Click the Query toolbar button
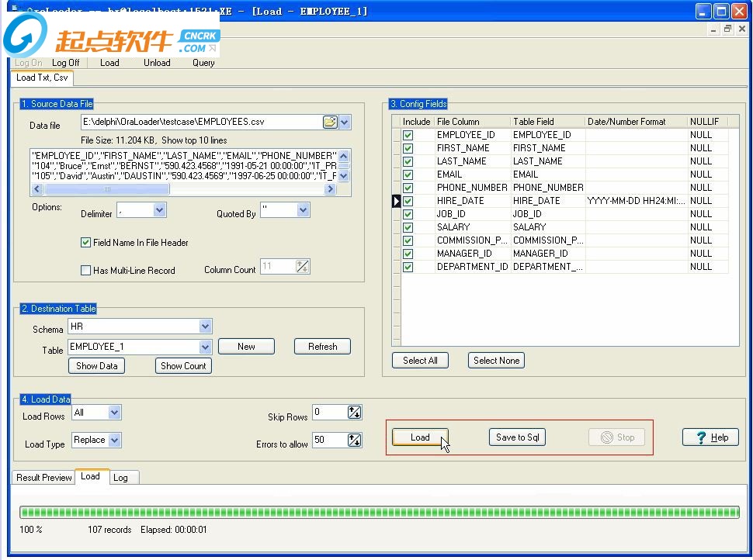 click(x=203, y=63)
